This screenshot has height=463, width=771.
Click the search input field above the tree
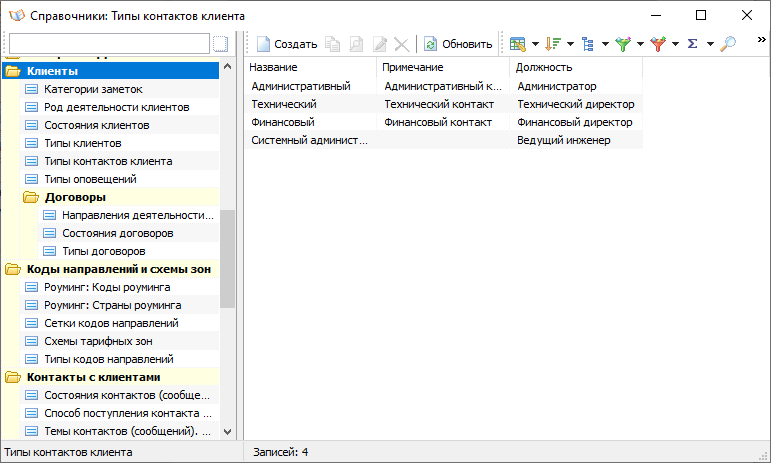(109, 44)
